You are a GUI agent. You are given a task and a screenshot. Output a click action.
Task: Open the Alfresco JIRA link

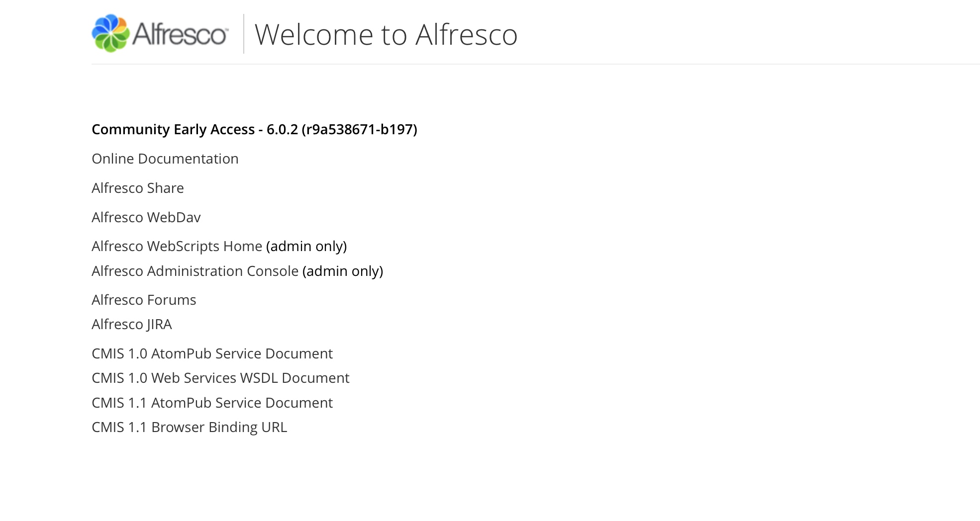pos(132,324)
